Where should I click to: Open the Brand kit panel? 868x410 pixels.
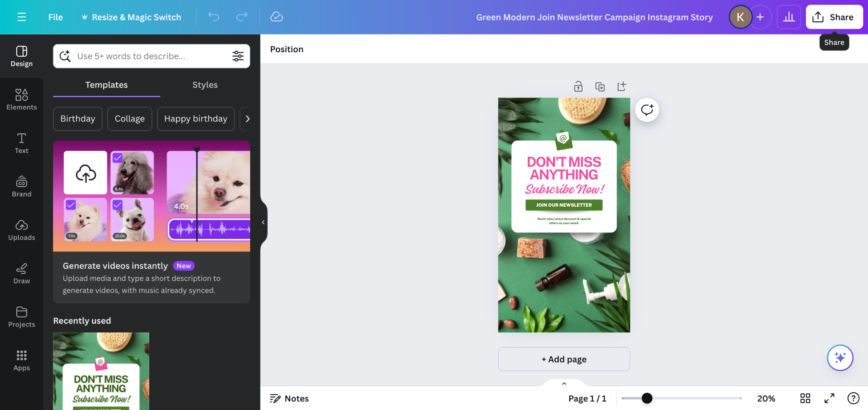[21, 186]
